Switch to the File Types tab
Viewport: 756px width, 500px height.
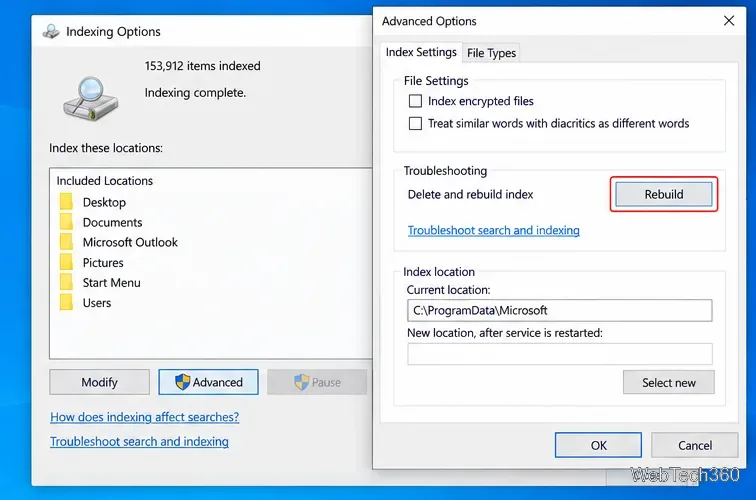click(491, 53)
